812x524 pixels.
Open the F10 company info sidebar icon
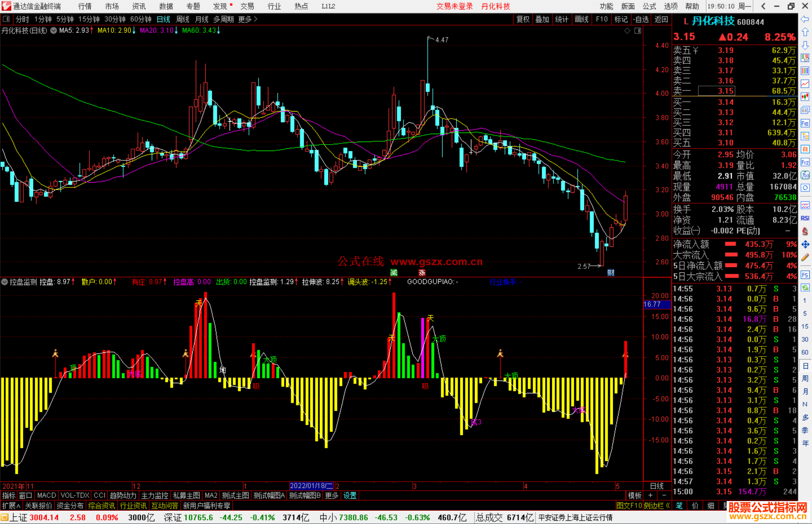click(x=805, y=123)
